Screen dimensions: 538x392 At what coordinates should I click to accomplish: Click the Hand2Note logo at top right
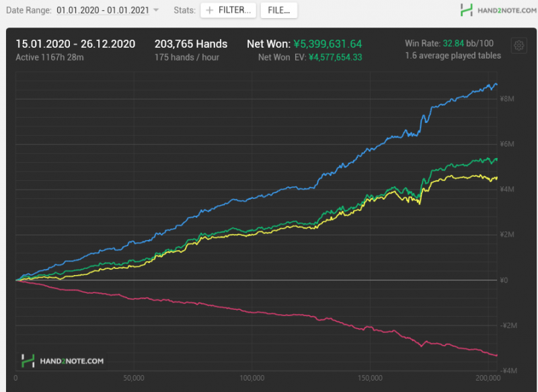498,10
